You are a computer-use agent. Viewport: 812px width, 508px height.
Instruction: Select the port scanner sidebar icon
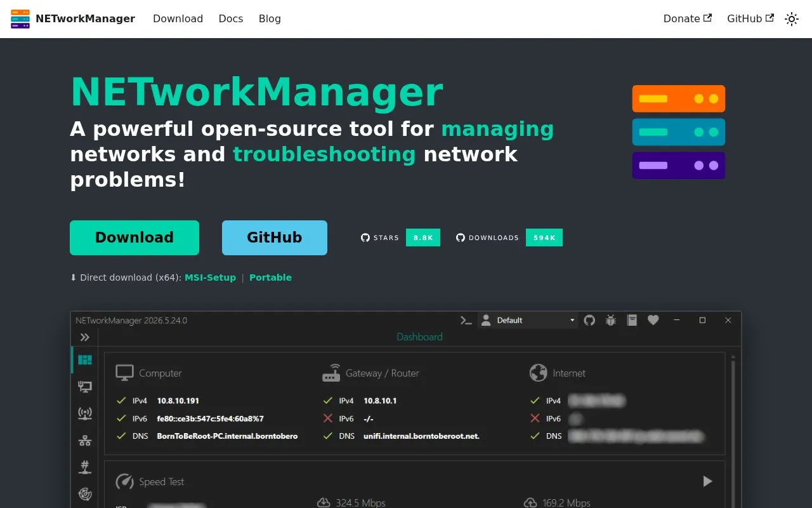click(85, 467)
